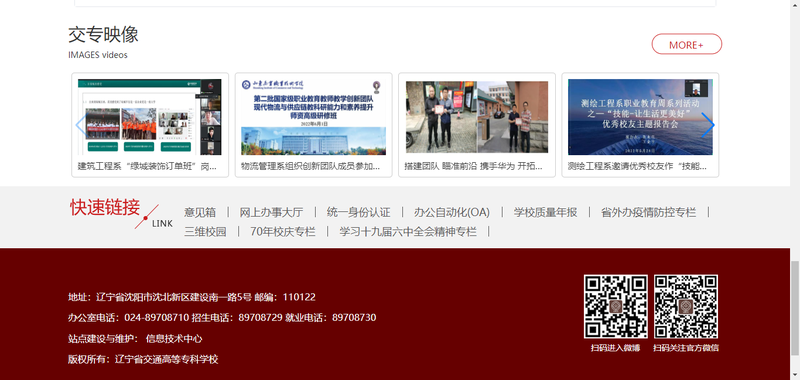Open 省外办疫情防控专栏
The width and height of the screenshot is (800, 380).
point(648,212)
